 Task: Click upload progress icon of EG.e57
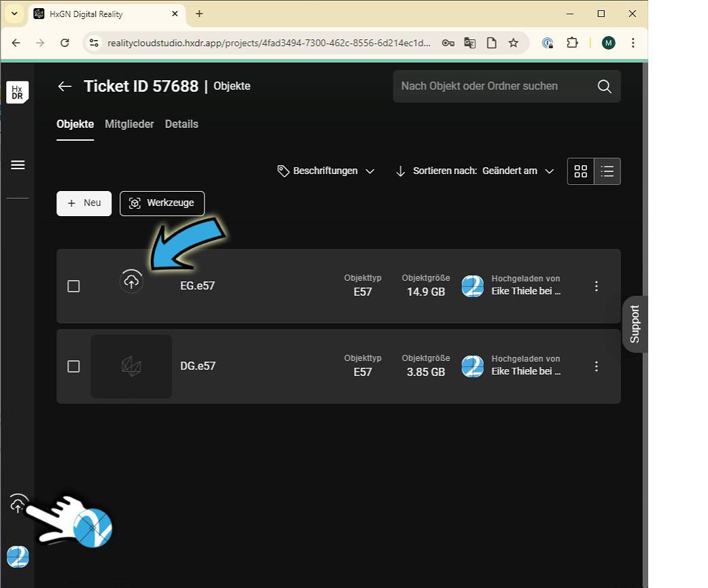click(x=131, y=282)
